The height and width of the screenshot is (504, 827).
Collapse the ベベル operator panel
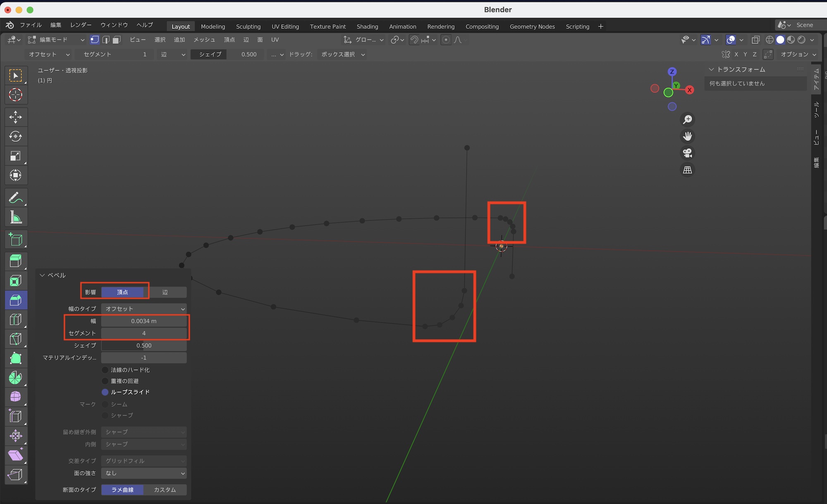coord(42,275)
